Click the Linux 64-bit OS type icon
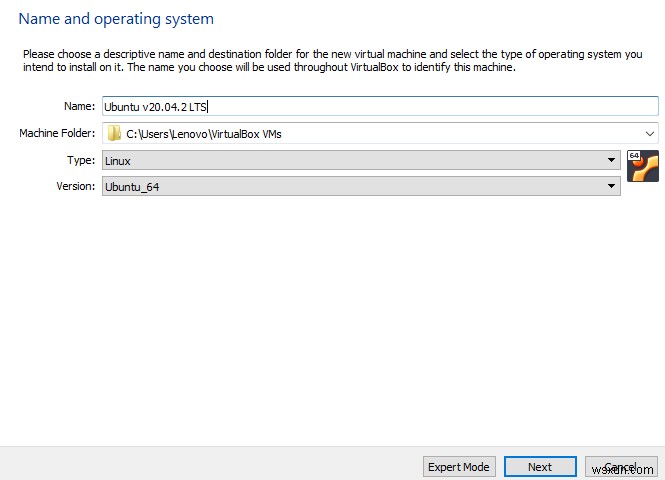665x480 pixels. click(643, 166)
